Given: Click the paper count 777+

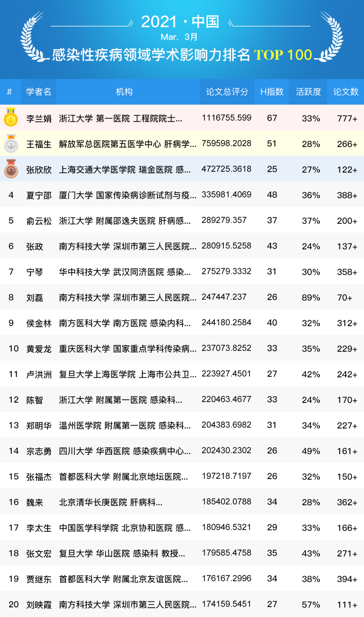Looking at the screenshot, I should tap(347, 119).
